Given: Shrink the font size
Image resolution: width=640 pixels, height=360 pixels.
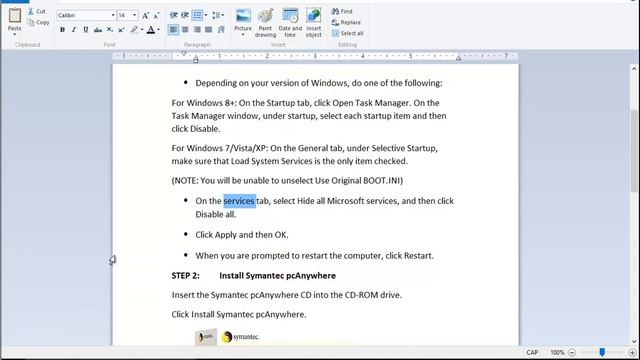Looking at the screenshot, I should pyautogui.click(x=156, y=16).
